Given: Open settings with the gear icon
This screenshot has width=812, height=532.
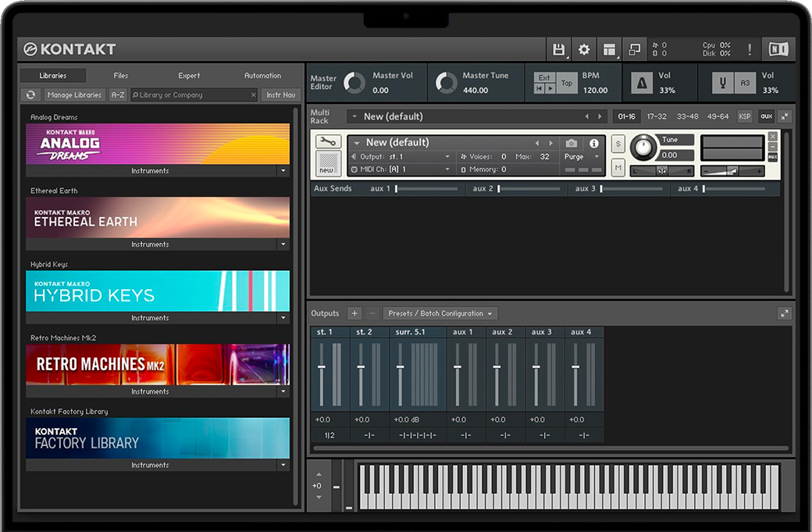Looking at the screenshot, I should click(584, 49).
